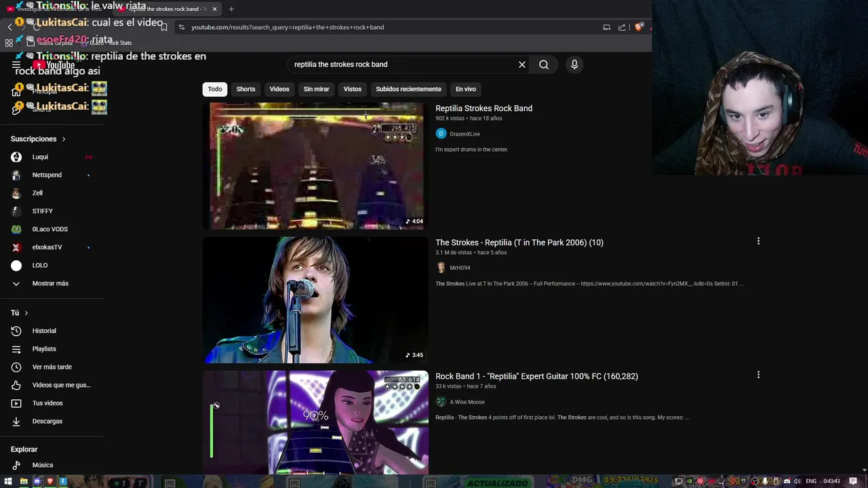
Task: Click the share page icon in address bar
Action: pyautogui.click(x=622, y=27)
